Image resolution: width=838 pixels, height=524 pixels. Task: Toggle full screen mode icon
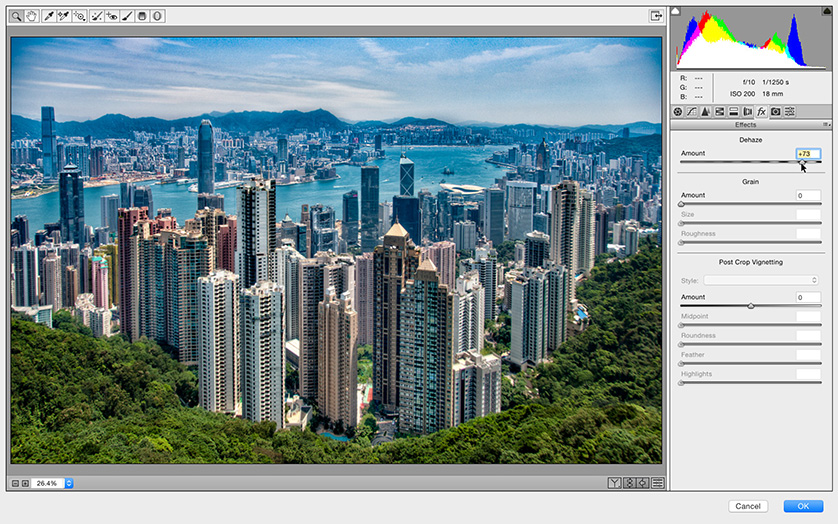[656, 16]
